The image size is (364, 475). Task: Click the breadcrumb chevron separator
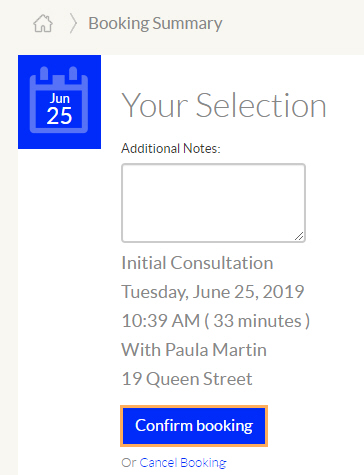[73, 24]
